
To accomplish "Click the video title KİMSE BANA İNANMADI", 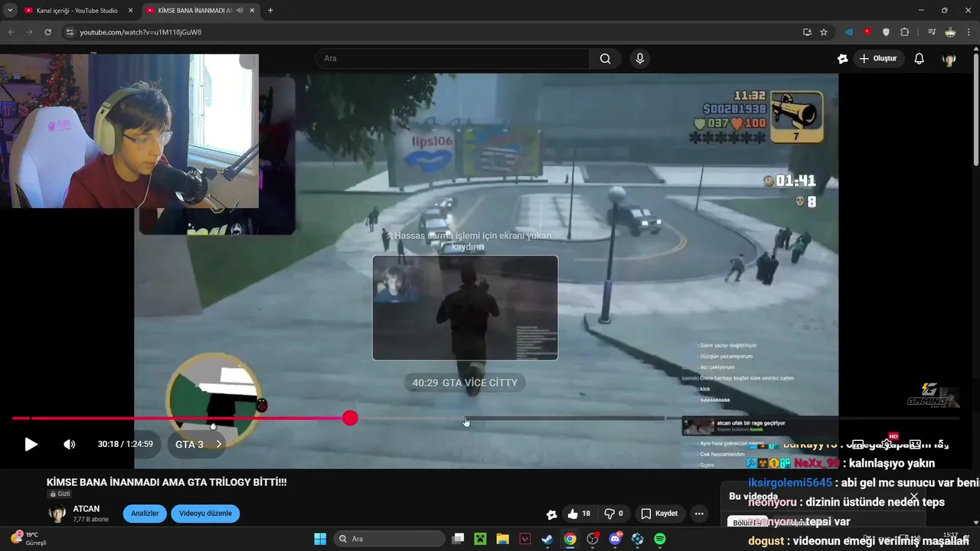I will 167,482.
